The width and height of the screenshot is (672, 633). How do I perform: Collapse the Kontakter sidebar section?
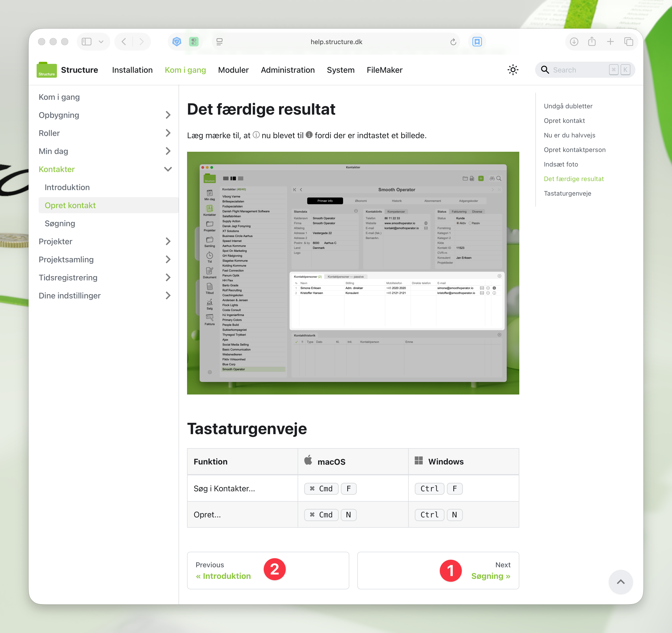[168, 169]
